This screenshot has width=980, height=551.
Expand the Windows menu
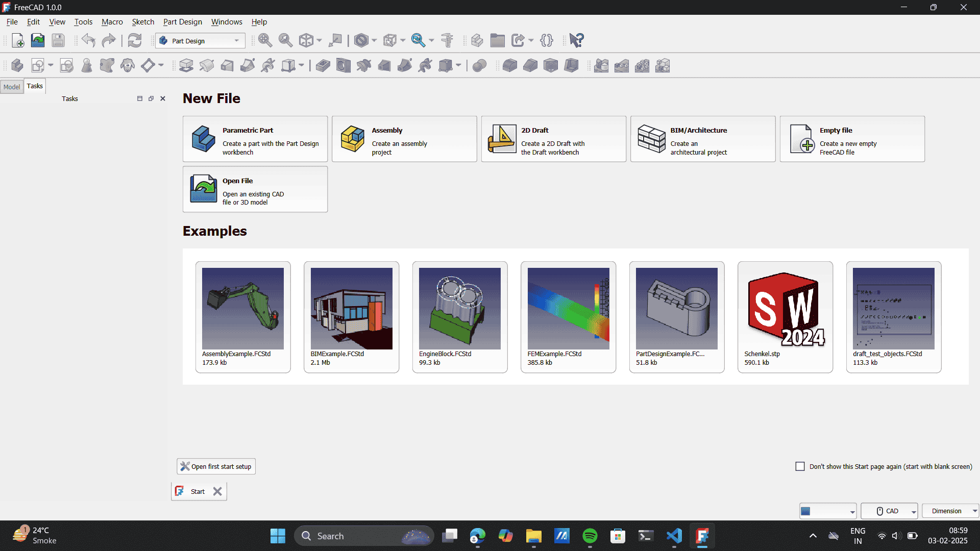[x=226, y=21]
